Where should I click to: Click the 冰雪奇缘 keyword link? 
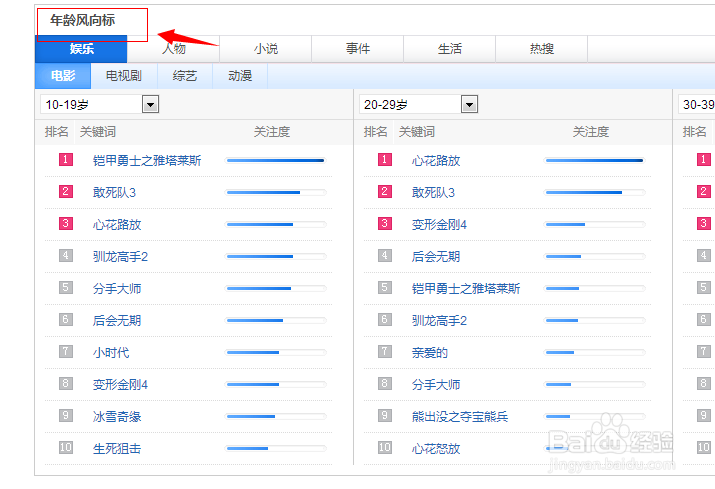click(117, 416)
